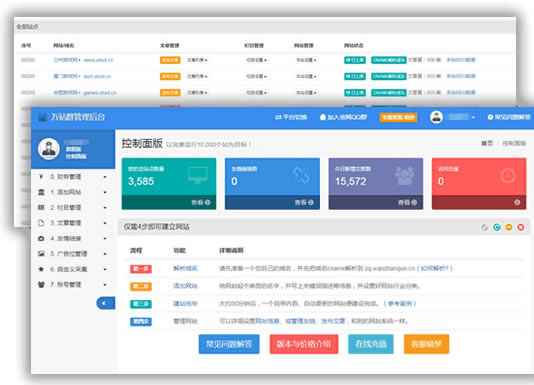Expand the 2. 栏目管理 submenu caret
The height and width of the screenshot is (385, 534).
pos(105,207)
